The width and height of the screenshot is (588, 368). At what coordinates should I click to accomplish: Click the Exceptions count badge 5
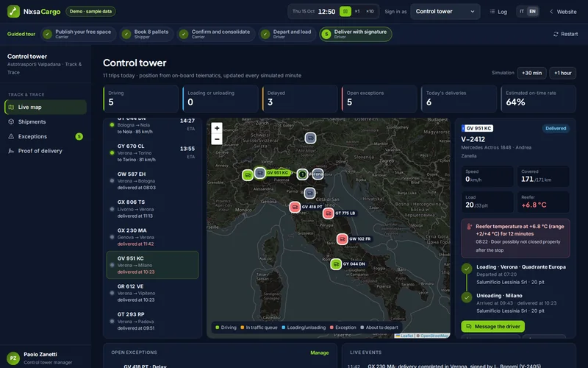coord(79,136)
